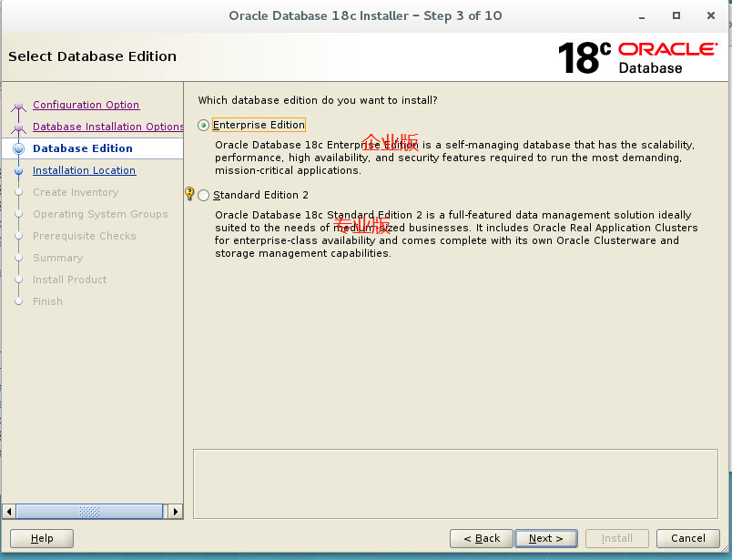Viewport: 732px width, 560px height.
Task: Click the left arrow of horizontal scrollbar
Action: (x=10, y=511)
